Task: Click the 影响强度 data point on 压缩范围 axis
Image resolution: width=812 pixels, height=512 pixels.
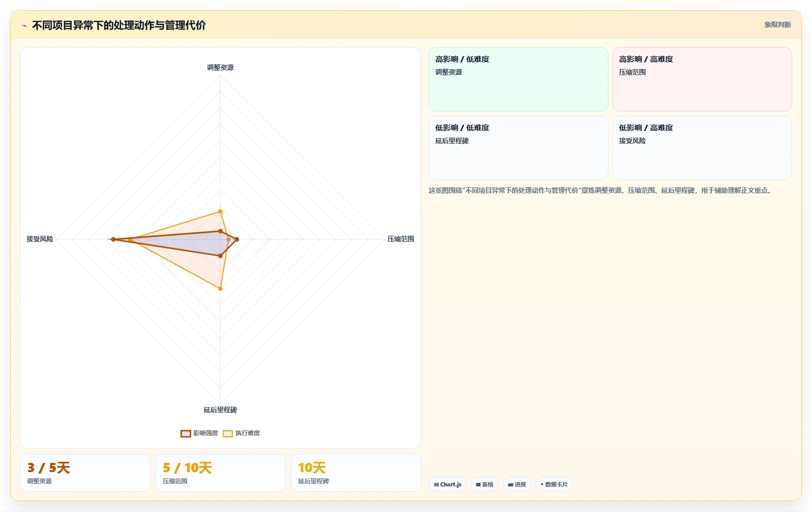Action: click(x=237, y=239)
